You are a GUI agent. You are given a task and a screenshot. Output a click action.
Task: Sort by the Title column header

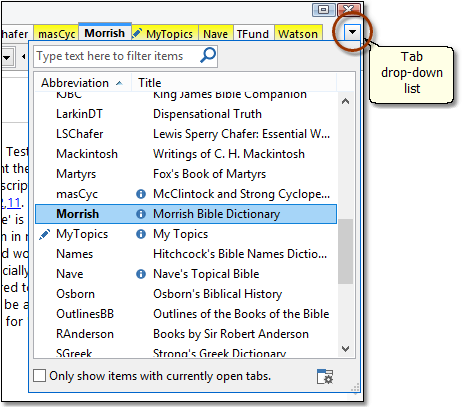(234, 82)
